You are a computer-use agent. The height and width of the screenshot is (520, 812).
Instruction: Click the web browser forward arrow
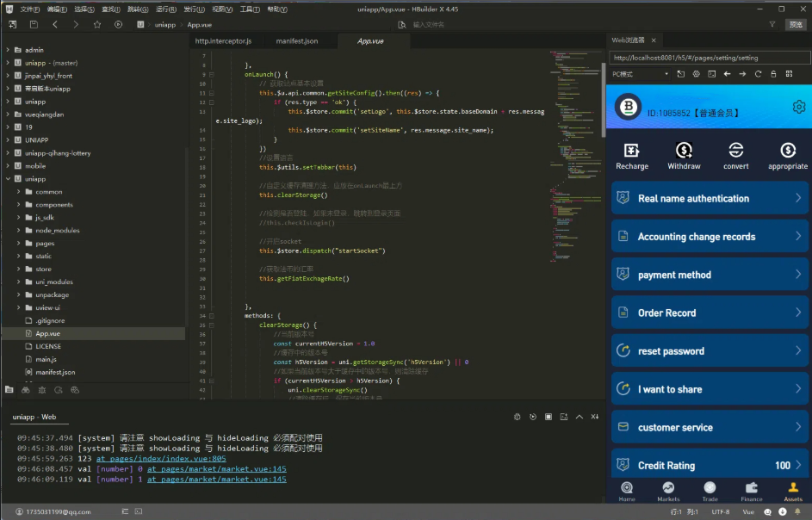(742, 74)
